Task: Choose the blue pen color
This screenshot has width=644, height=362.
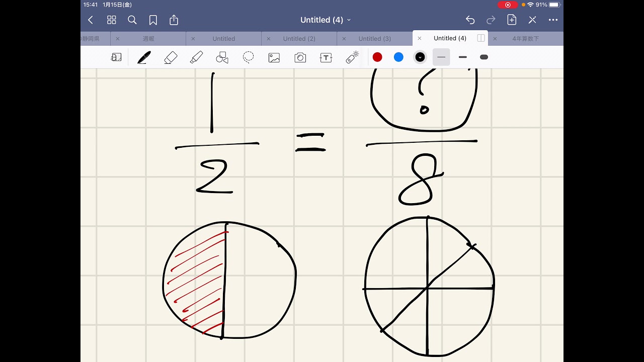Action: coord(398,57)
